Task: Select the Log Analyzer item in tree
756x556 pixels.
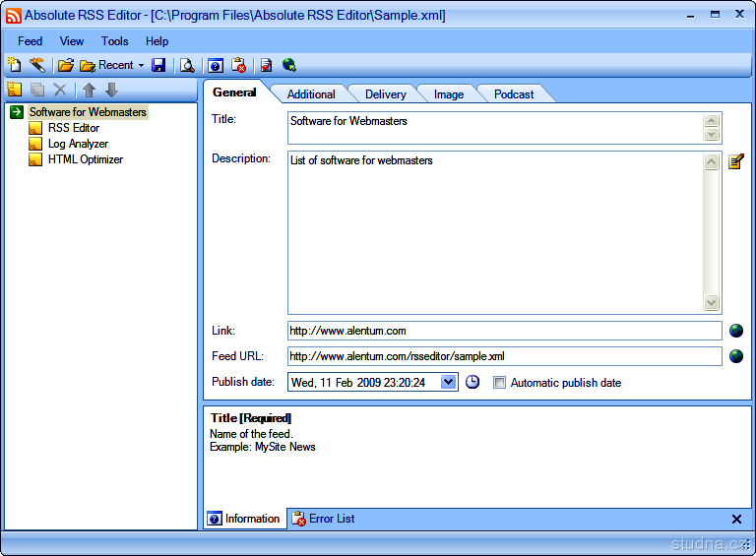Action: [78, 144]
